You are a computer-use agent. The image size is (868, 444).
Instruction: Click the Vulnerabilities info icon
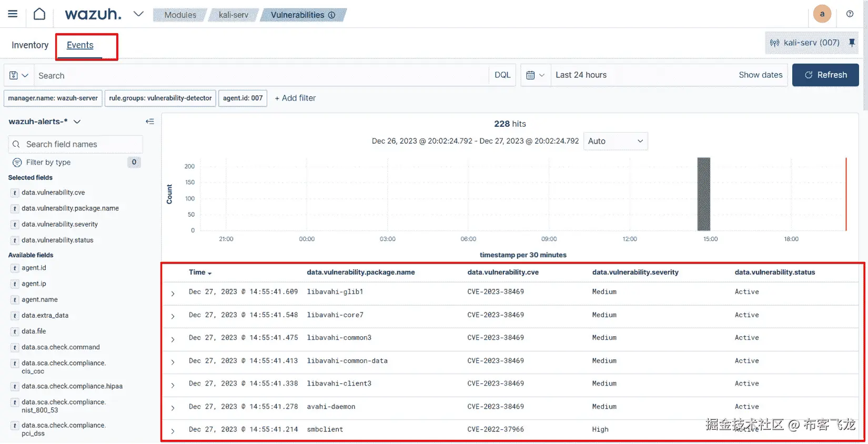point(332,15)
